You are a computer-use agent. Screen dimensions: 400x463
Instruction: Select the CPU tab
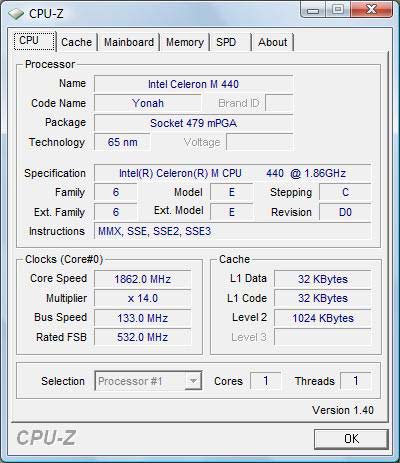(x=34, y=41)
